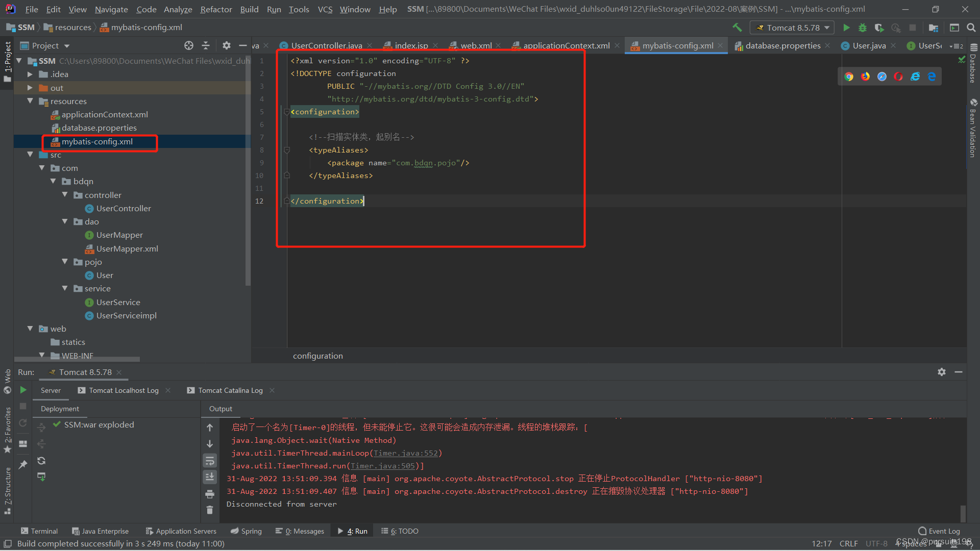Open in Firefox browser icon
Screen dimensions: 980x551
tap(866, 77)
